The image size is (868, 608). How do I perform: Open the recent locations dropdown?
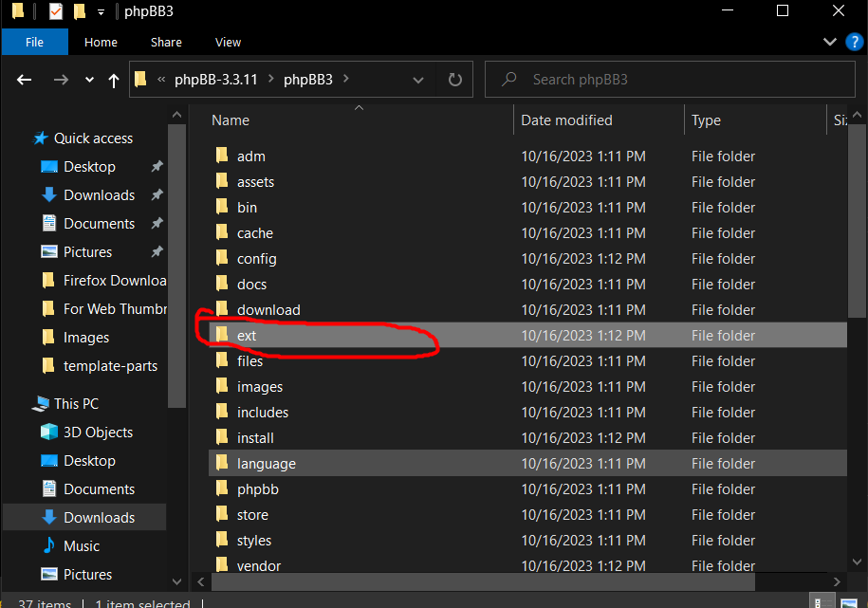(89, 80)
